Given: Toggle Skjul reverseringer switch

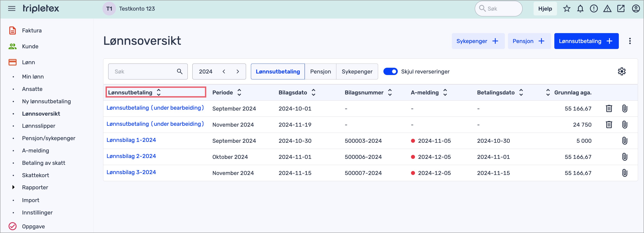Looking at the screenshot, I should coord(390,71).
